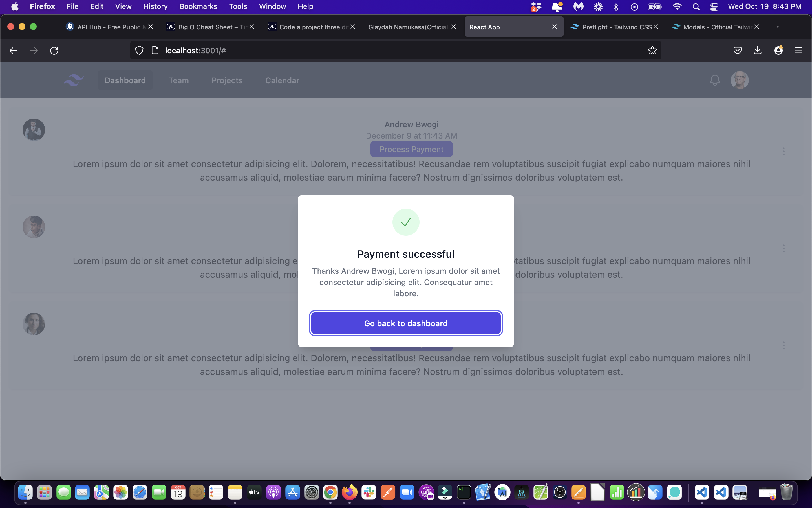Image resolution: width=812 pixels, height=508 pixels.
Task: Open Google Chrome from the dock
Action: (330, 492)
